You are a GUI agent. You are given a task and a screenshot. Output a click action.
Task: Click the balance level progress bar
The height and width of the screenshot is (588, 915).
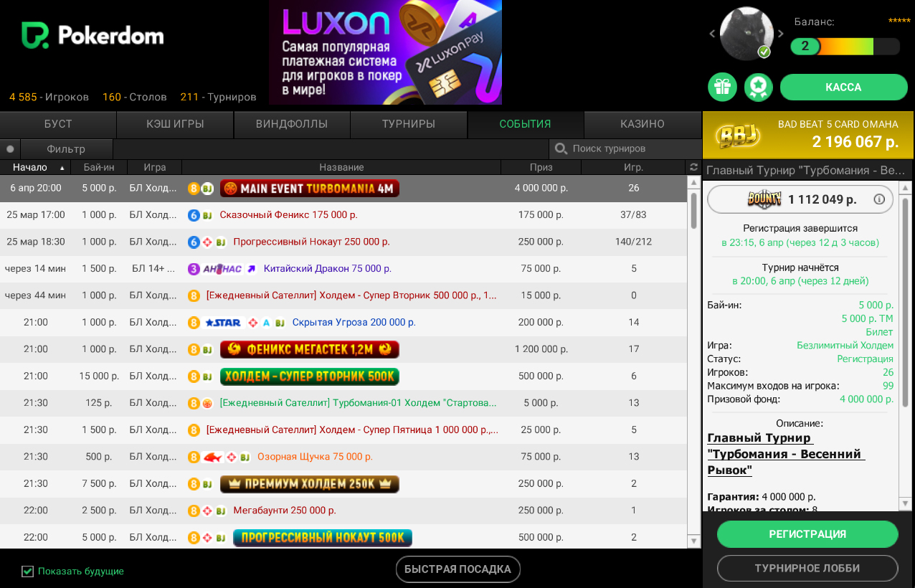point(845,47)
